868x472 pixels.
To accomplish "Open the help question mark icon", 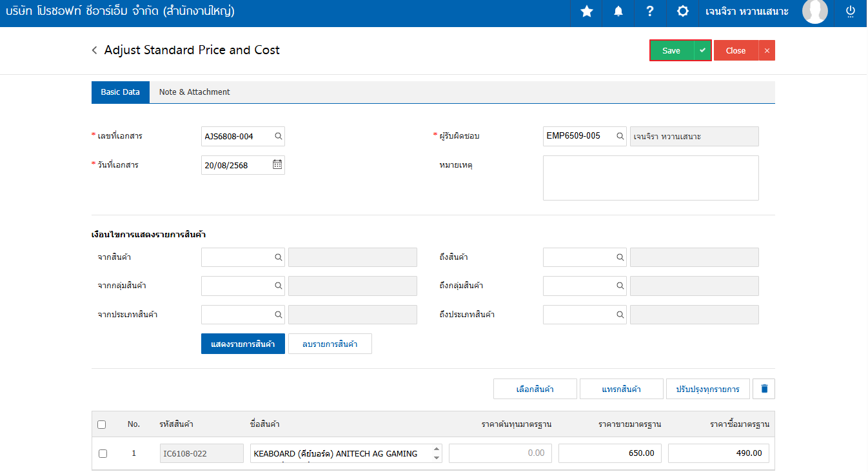I will 650,12.
